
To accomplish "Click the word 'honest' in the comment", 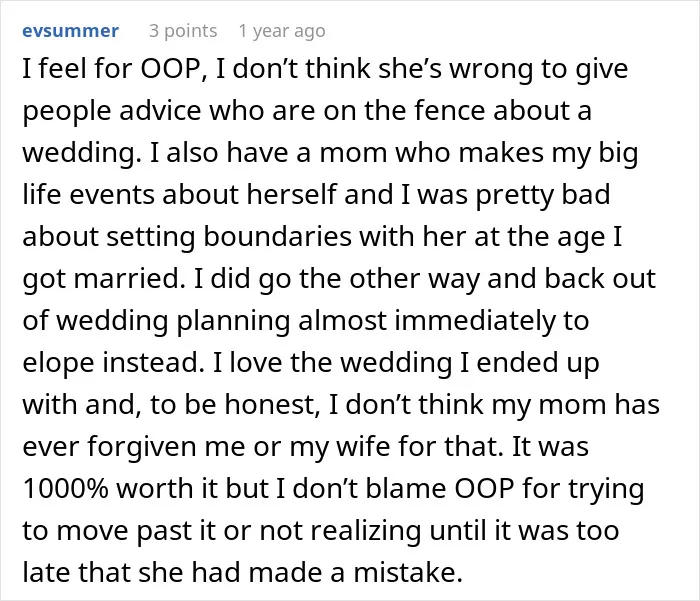I will [272, 405].
